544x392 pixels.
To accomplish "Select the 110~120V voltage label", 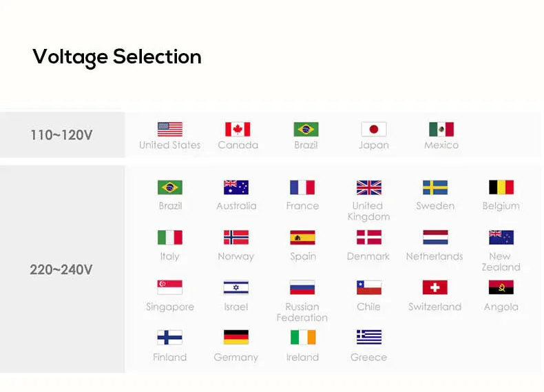I will click(62, 135).
